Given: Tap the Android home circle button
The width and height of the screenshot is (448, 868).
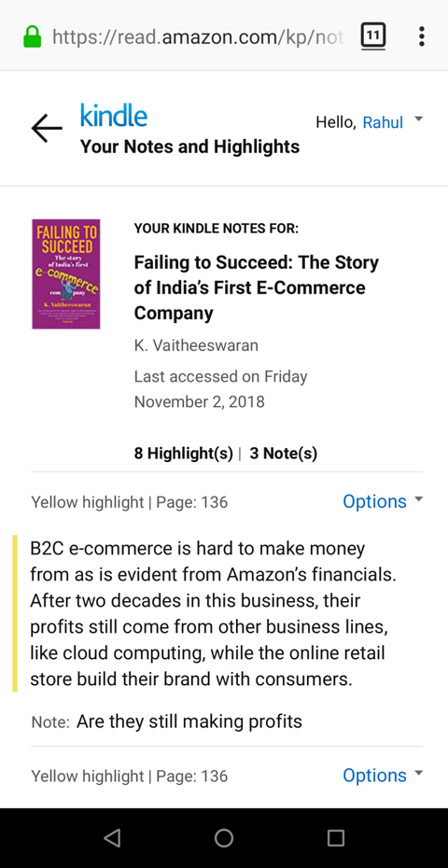Looking at the screenshot, I should tap(224, 838).
